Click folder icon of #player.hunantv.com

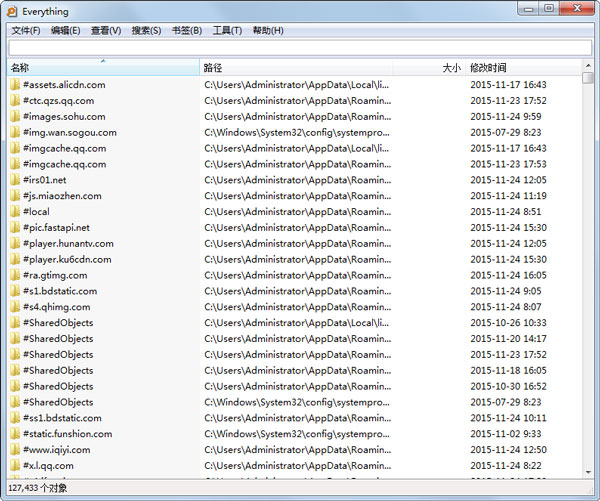coord(15,243)
